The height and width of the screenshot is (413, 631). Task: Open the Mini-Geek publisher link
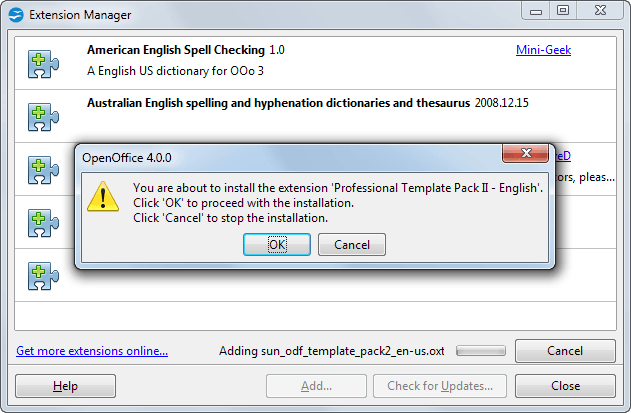(543, 50)
